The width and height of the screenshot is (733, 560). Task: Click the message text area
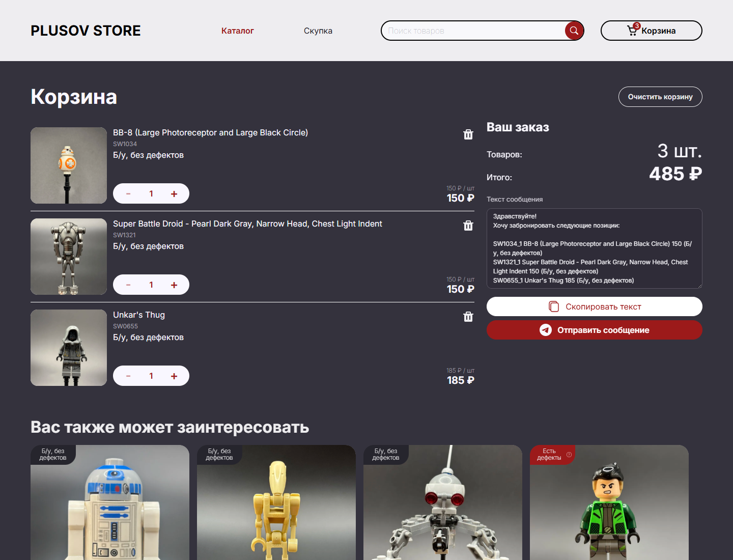coord(595,248)
